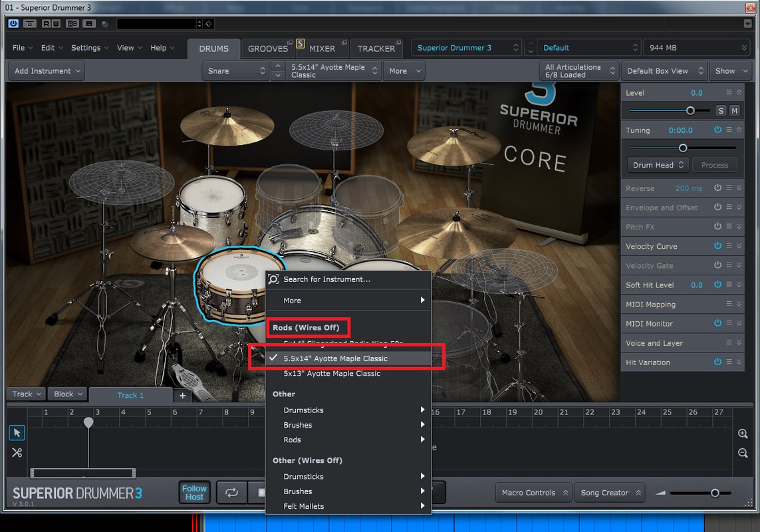Click the blue plugin power icon in host toolbar
Screen dimensions: 760x532
[x=13, y=23]
